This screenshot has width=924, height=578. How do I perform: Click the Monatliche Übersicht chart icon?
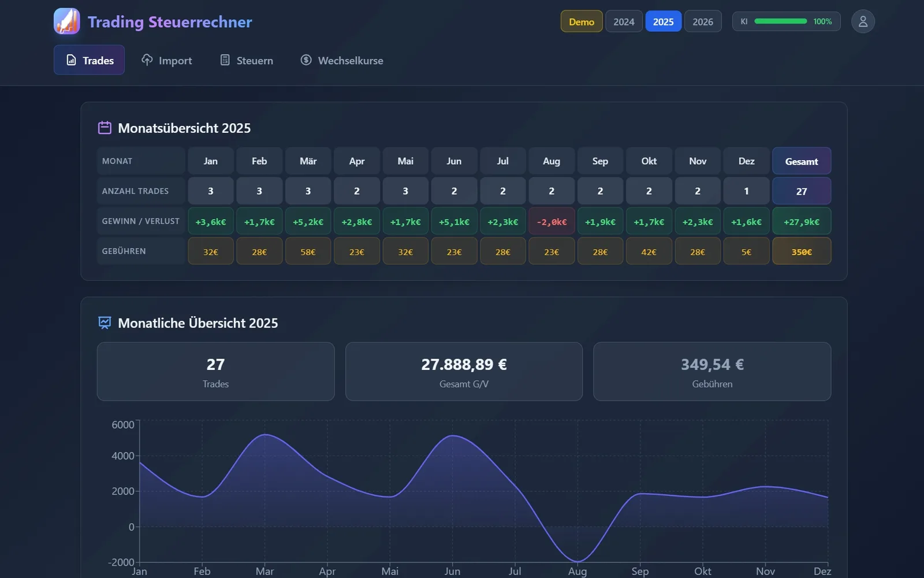click(x=105, y=323)
